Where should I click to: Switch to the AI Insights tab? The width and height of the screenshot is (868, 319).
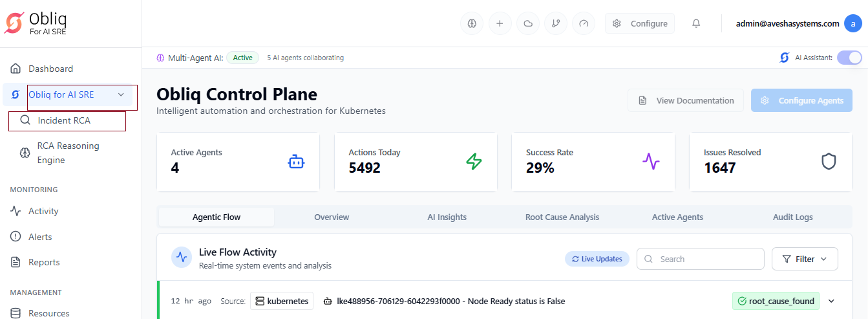[x=447, y=217]
